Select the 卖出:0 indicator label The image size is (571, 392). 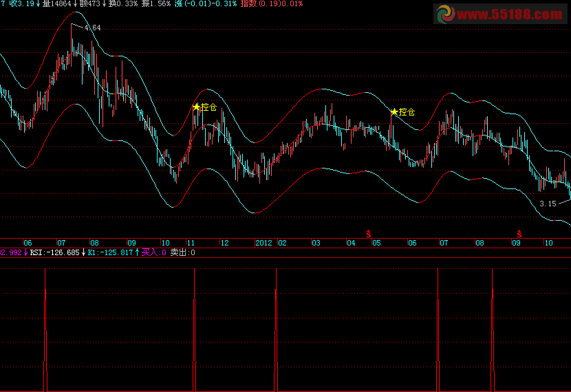pos(183,252)
